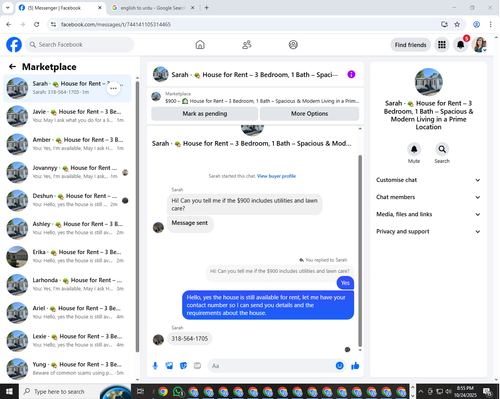
Task: Open Ashley house for rent chat
Action: (x=67, y=228)
